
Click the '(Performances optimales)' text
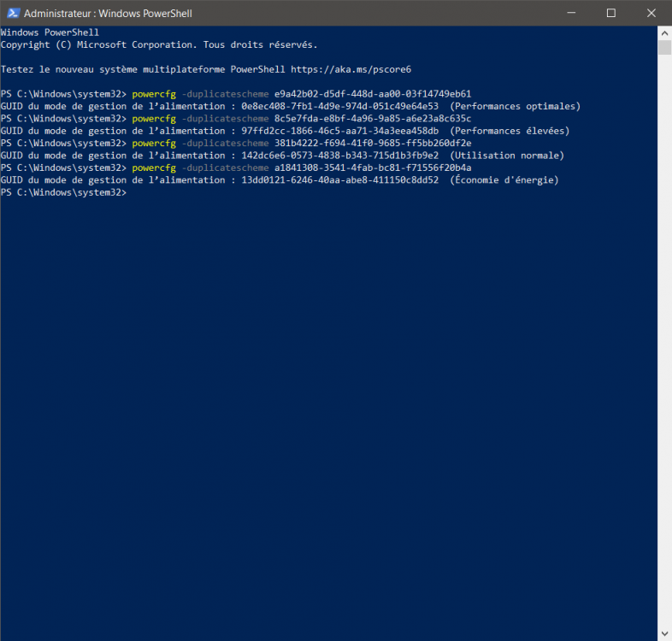point(516,106)
